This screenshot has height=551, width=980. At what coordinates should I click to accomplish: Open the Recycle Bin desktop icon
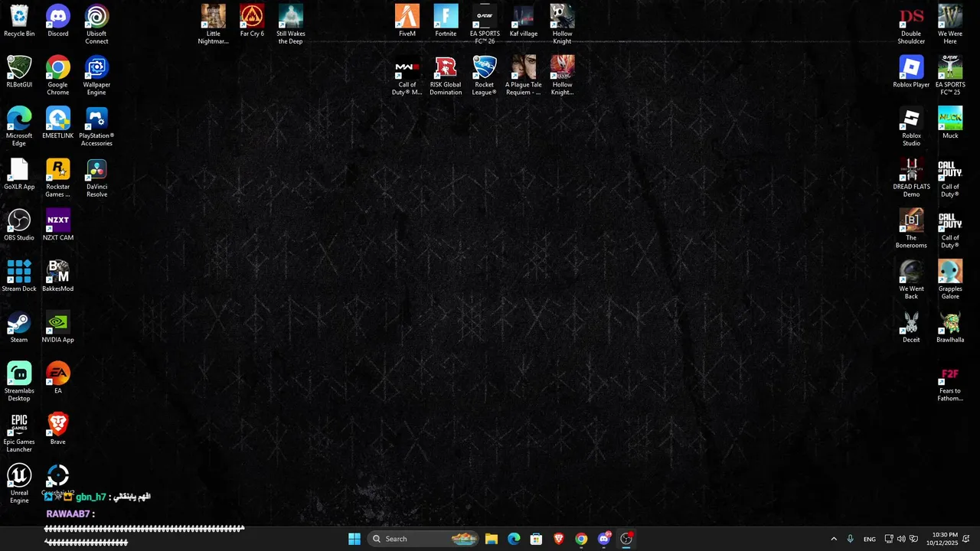click(x=19, y=21)
